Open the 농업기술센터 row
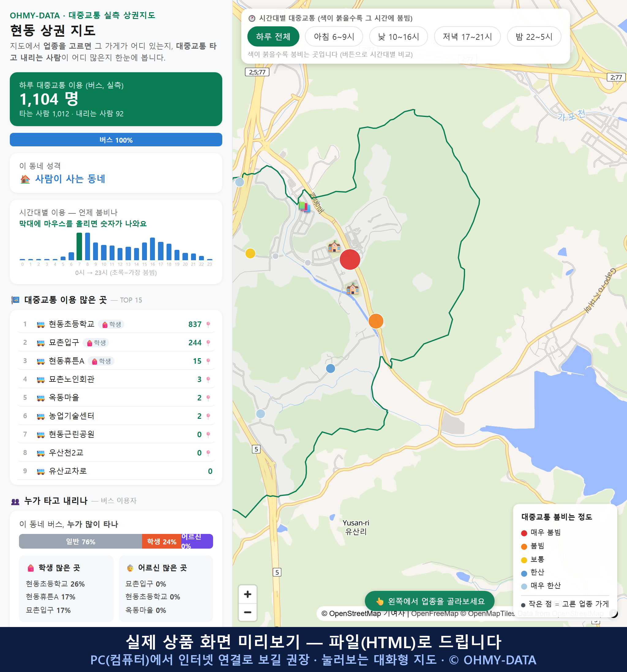The image size is (627, 672). coord(116,416)
